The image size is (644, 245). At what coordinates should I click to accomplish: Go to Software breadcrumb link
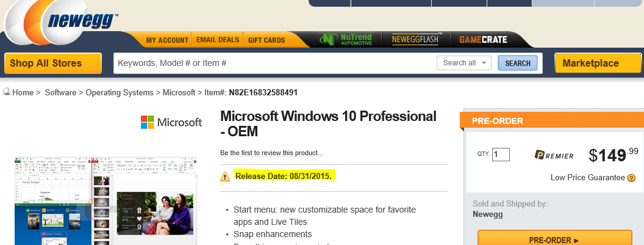click(x=60, y=93)
